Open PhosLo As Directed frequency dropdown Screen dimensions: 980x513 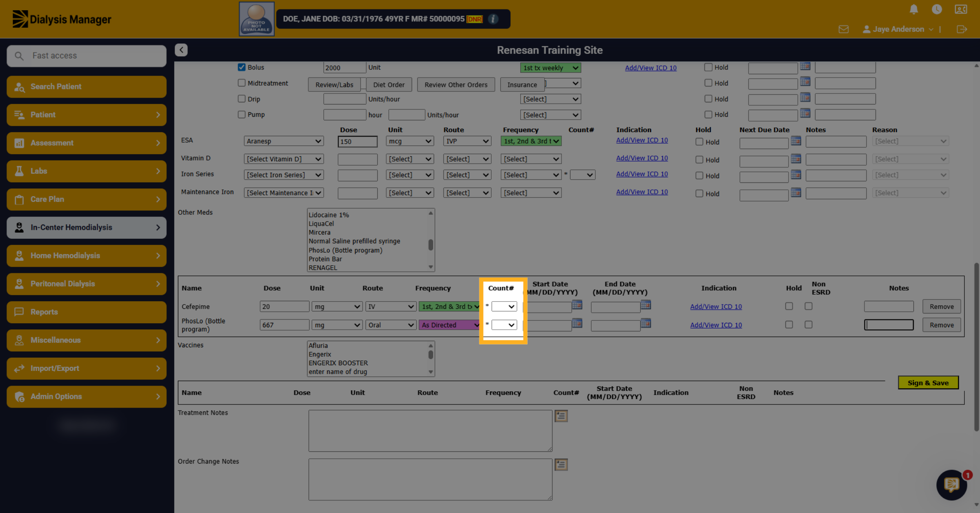[449, 325]
